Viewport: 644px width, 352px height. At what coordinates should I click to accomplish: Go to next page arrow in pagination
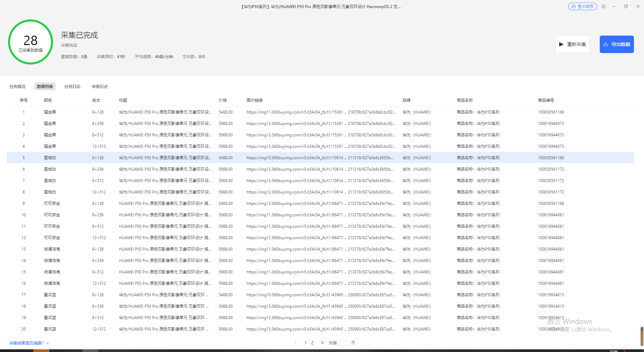pyautogui.click(x=322, y=343)
